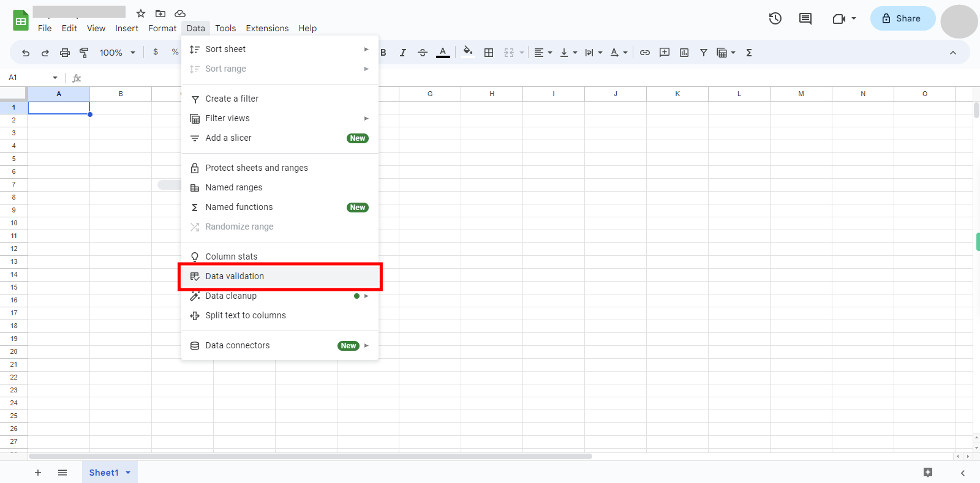Viewport: 980px width, 483px height.
Task: Open the text color picker
Action: tap(443, 53)
